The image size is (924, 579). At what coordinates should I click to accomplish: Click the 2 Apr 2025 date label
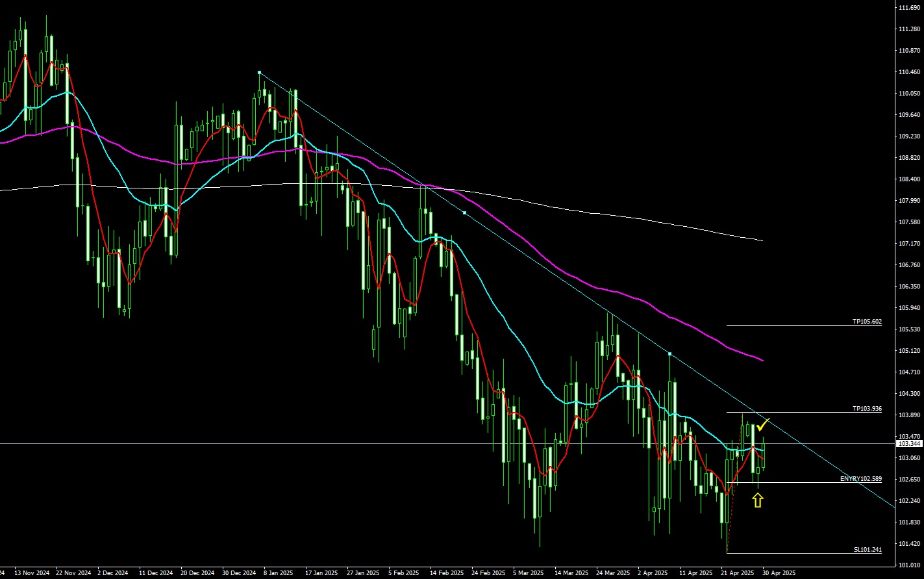653,574
